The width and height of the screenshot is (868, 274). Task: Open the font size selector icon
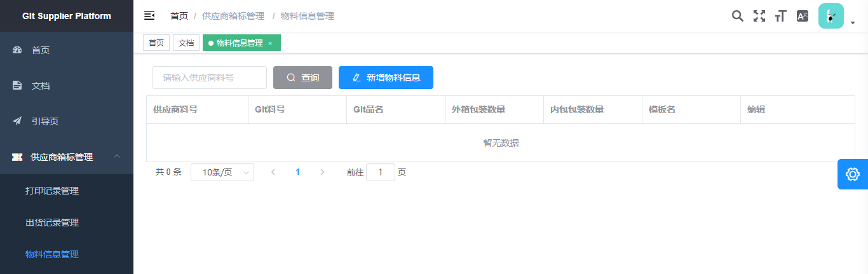tap(780, 16)
